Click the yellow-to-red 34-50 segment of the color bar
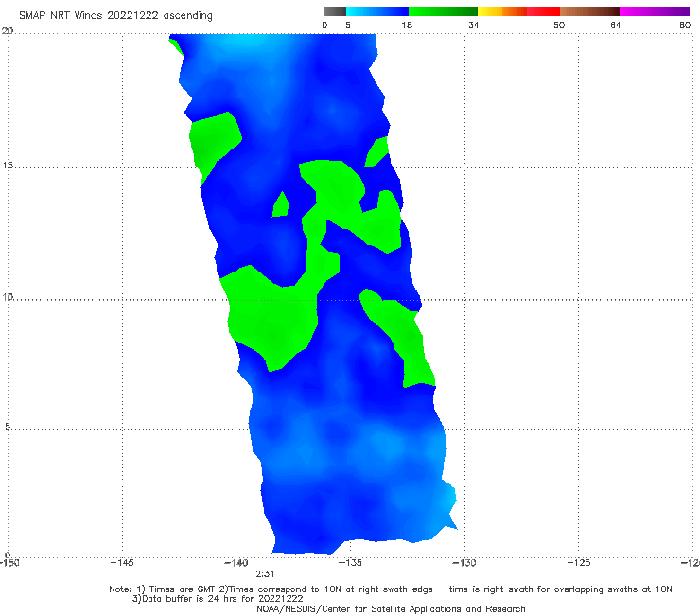 (518, 11)
